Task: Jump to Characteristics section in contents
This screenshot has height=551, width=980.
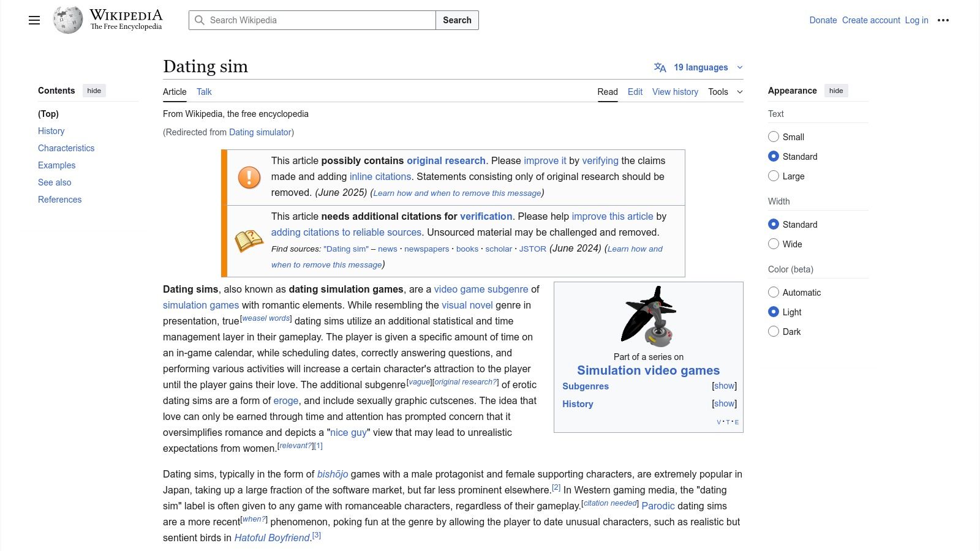Action: click(x=66, y=148)
